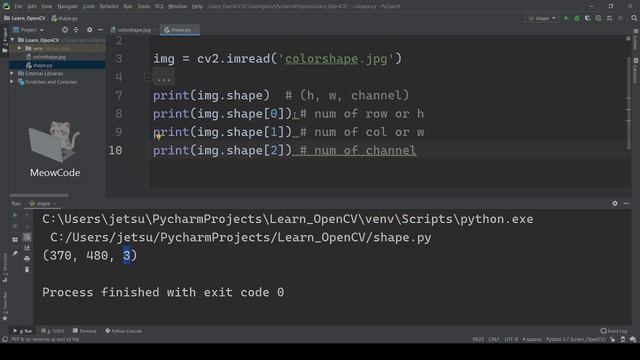Run the shape configuration with green play button

tap(566, 18)
